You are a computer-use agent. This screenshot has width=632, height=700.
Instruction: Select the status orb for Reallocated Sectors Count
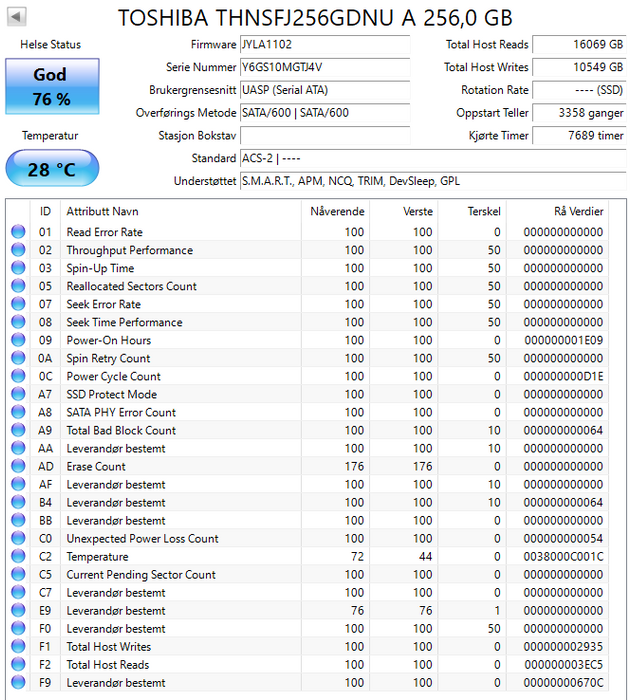[x=18, y=286]
